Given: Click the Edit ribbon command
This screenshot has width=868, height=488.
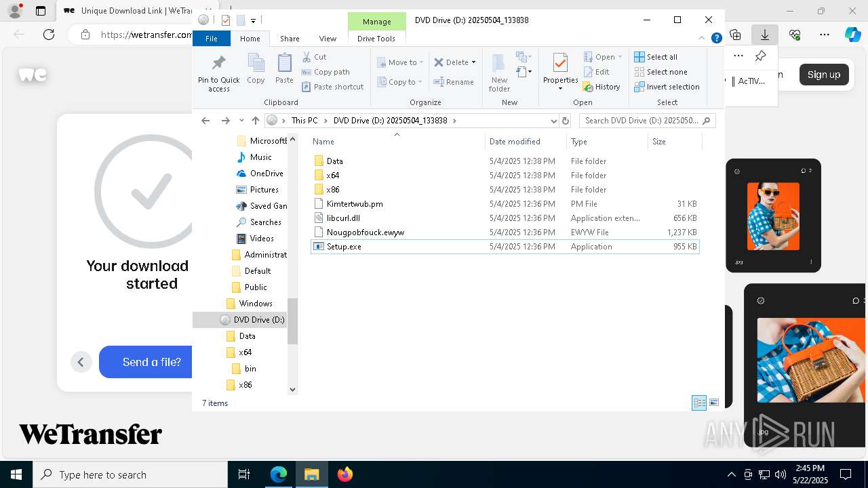Looking at the screenshot, I should pos(596,72).
